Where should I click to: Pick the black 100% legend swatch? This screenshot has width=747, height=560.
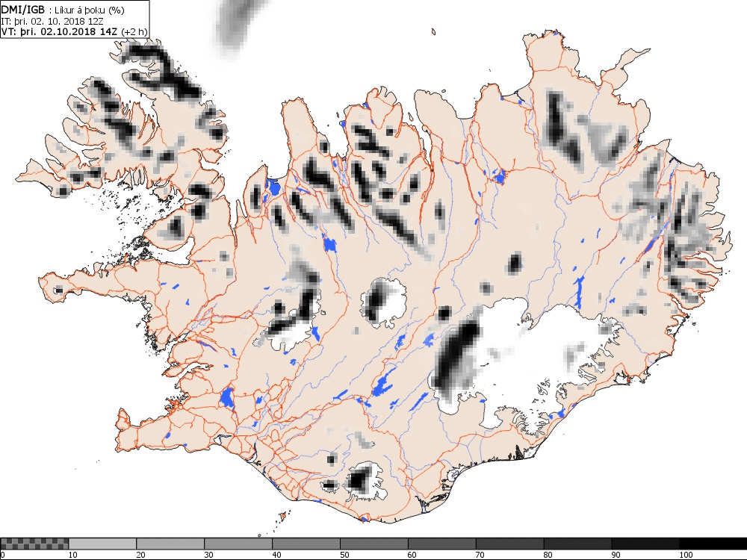pos(713,544)
